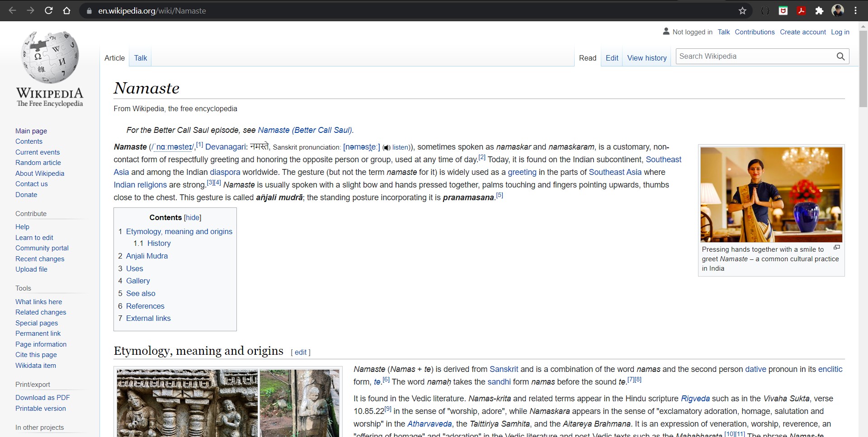The height and width of the screenshot is (437, 868).
Task: Click the browser forward arrow
Action: (30, 10)
